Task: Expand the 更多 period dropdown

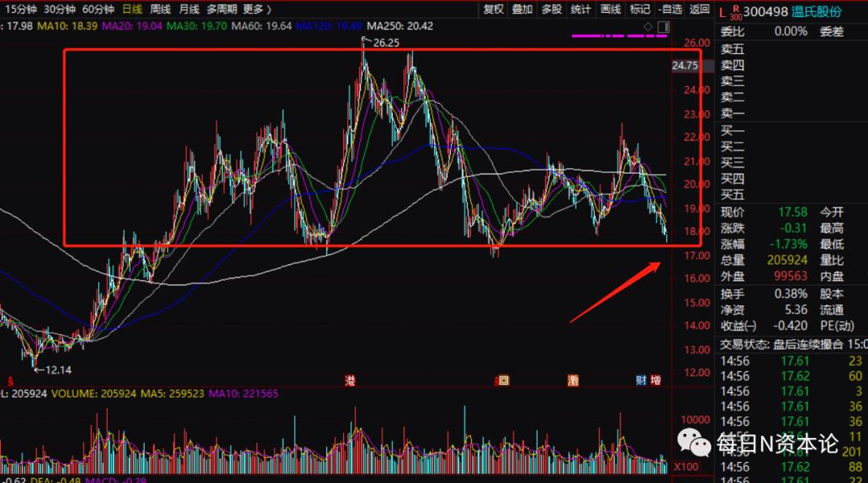Action: 257,10
